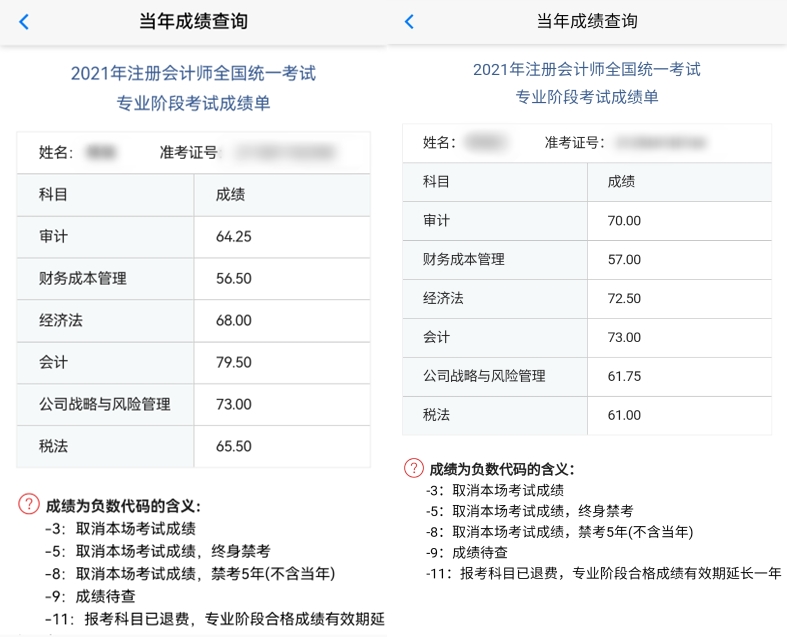
Task: Click the 72.50 经济法 score
Action: (624, 298)
